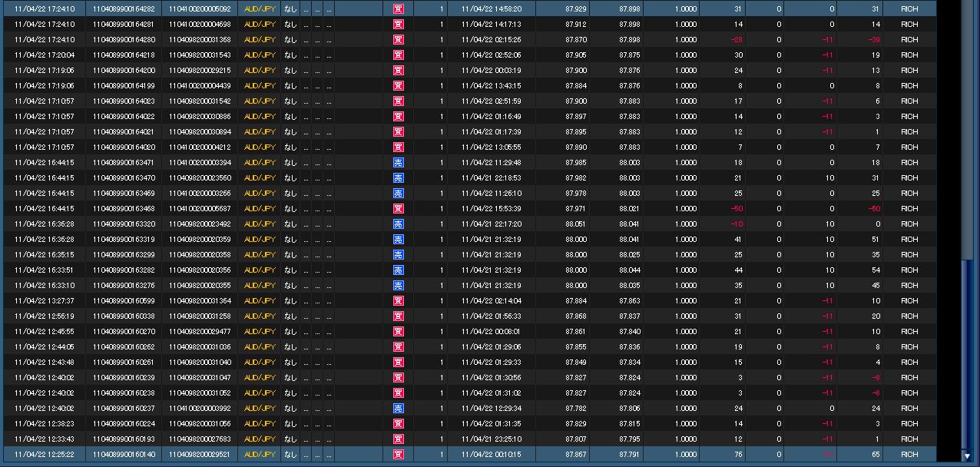980x467 pixels.
Task: Click the buy icon in row 1104089900160599
Action: (398, 301)
